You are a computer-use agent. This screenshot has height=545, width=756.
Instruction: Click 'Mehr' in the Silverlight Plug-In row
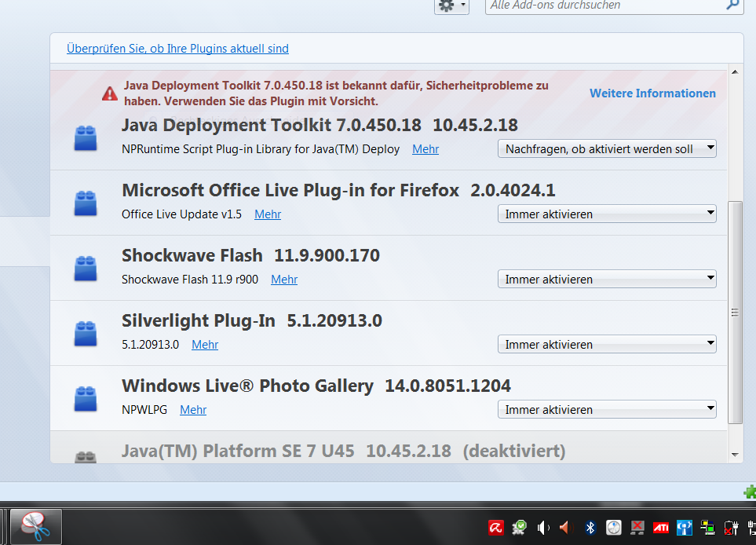click(205, 345)
